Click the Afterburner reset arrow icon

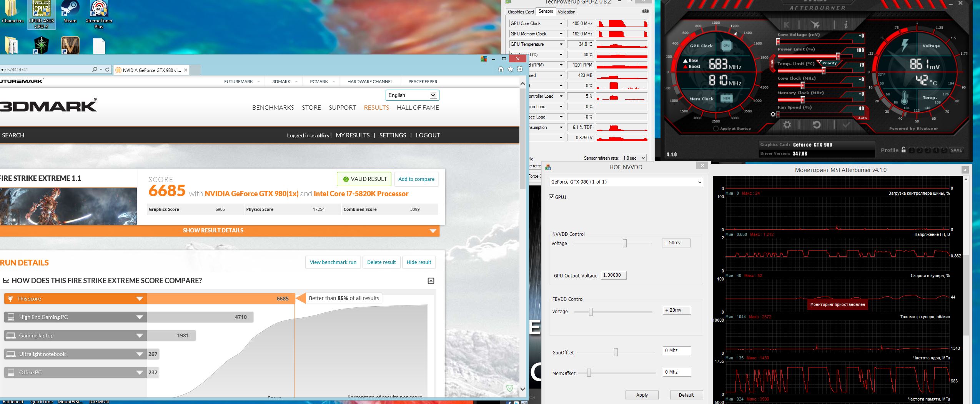816,125
